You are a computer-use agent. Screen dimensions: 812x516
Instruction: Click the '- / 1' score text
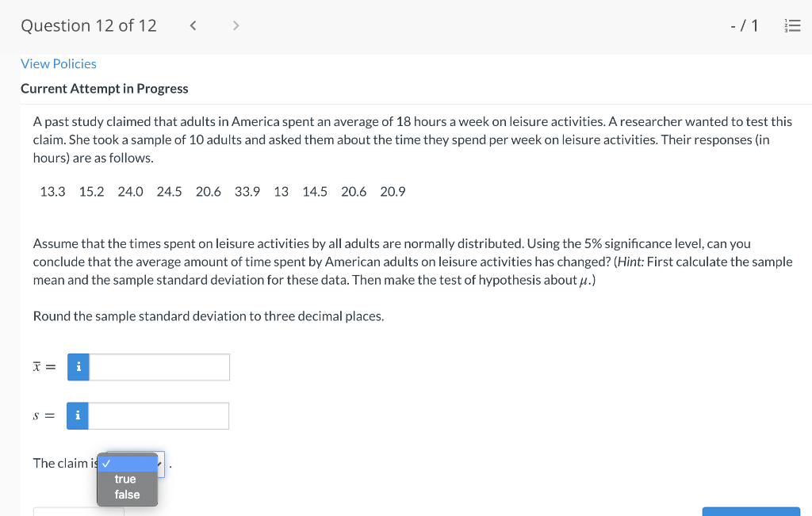pos(744,25)
